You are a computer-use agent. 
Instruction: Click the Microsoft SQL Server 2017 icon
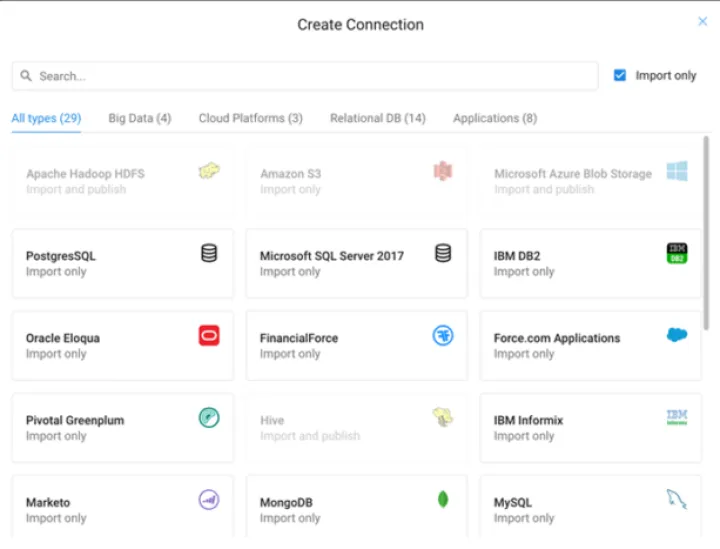point(443,253)
